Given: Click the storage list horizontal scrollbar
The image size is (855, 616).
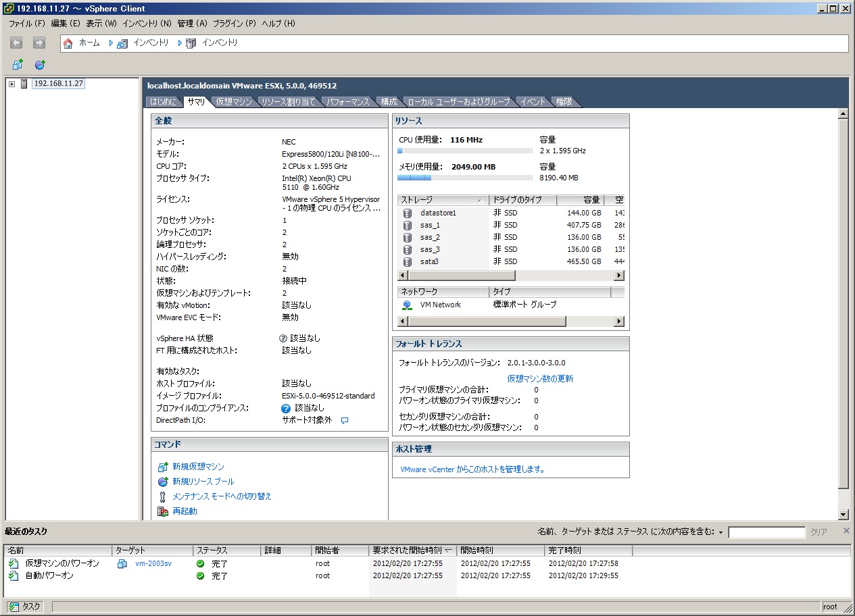Looking at the screenshot, I should coord(510,276).
